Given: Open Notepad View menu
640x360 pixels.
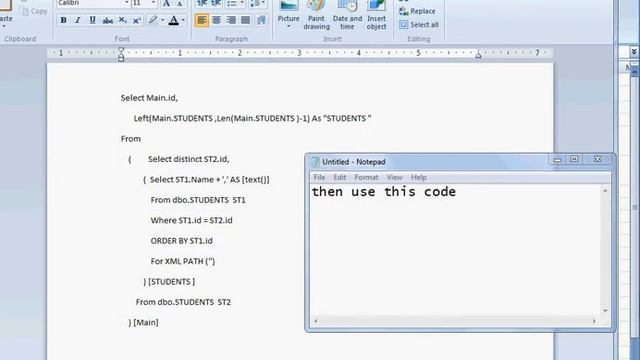Looking at the screenshot, I should 394,178.
